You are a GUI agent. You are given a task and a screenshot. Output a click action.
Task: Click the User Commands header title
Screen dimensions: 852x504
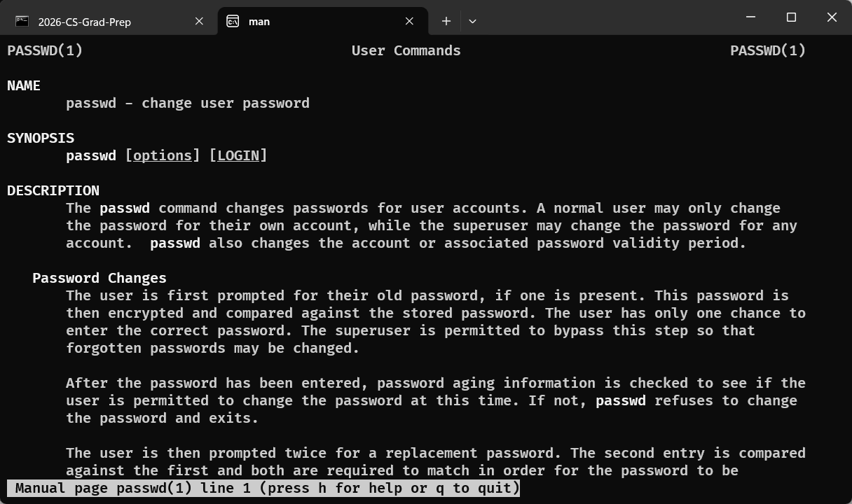point(406,50)
